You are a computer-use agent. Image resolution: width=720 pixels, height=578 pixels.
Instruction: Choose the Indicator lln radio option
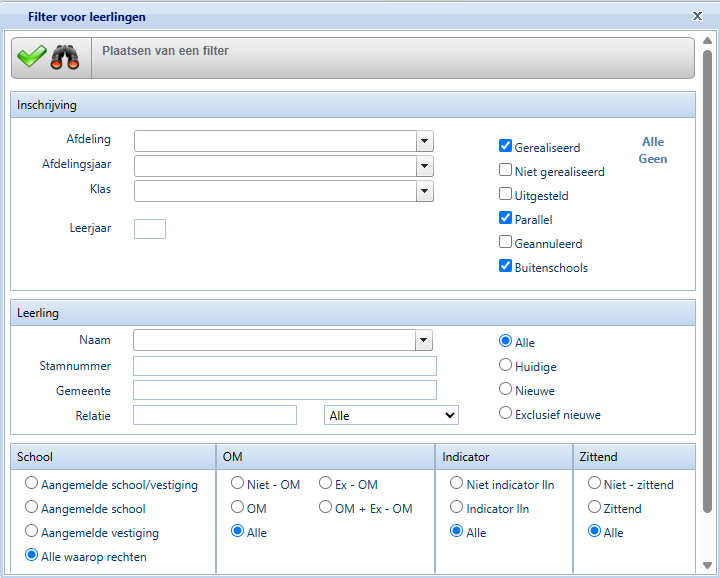pos(456,507)
